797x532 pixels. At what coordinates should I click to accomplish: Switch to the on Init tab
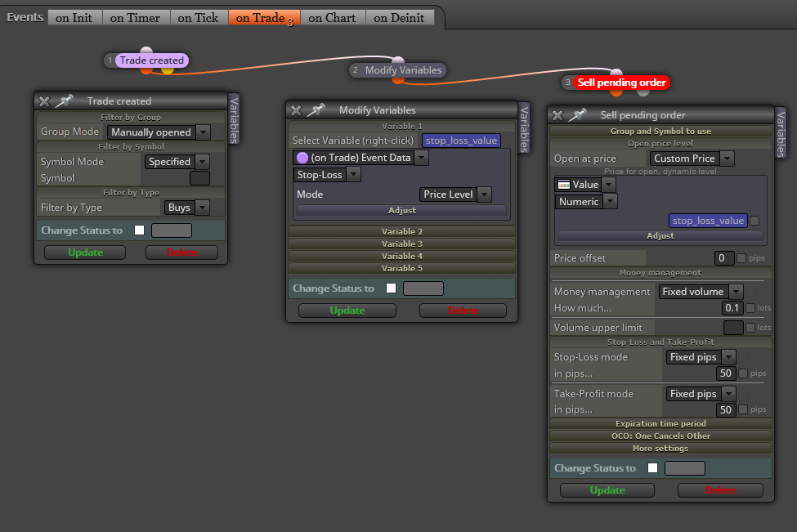tap(74, 18)
